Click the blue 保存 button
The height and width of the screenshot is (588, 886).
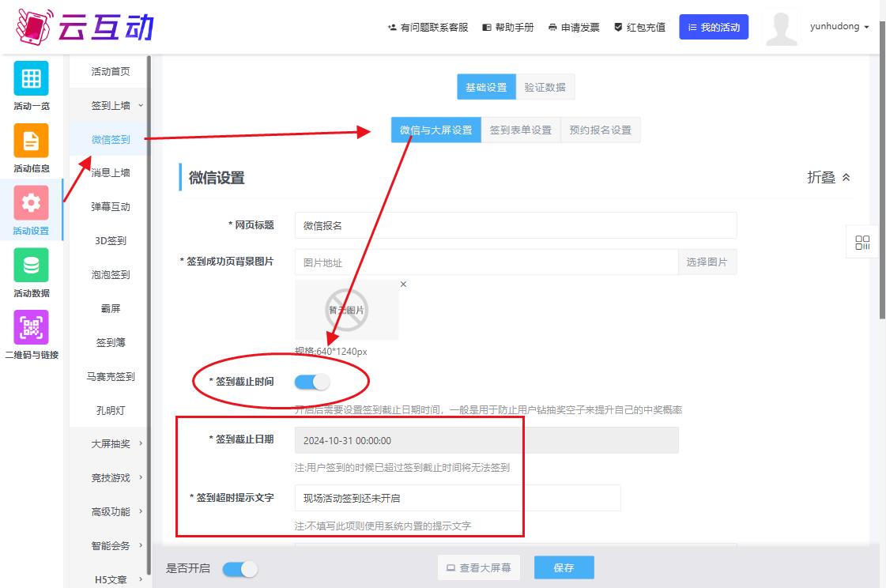pyautogui.click(x=564, y=568)
